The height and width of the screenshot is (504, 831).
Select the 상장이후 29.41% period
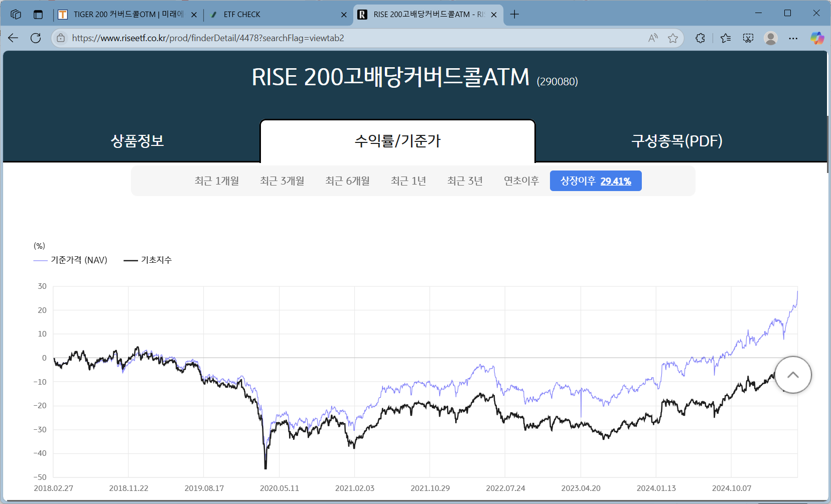click(596, 181)
